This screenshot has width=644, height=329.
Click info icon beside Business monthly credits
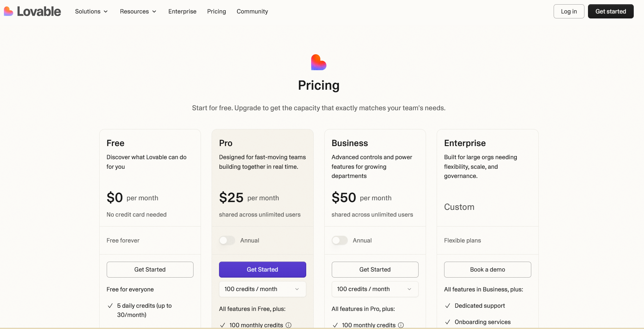pos(401,325)
